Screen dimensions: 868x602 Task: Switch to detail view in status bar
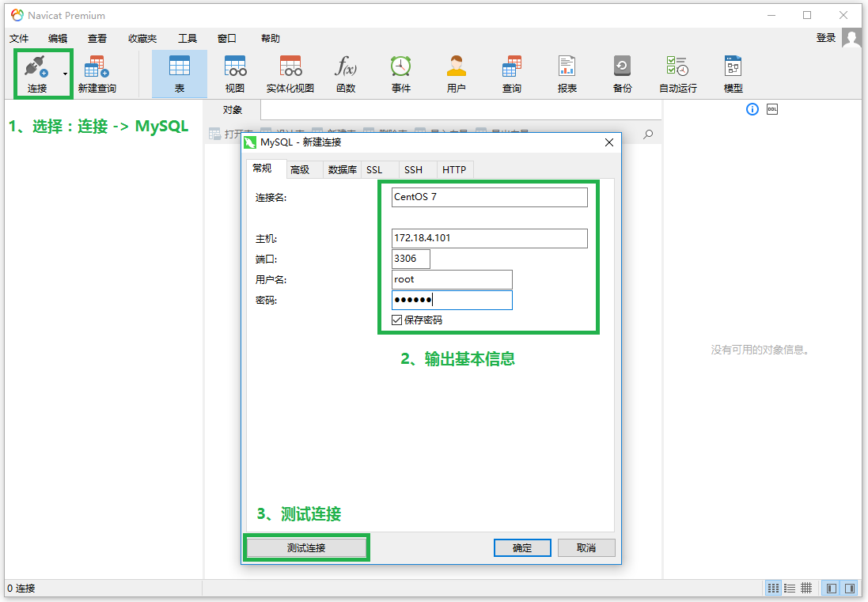[806, 589]
